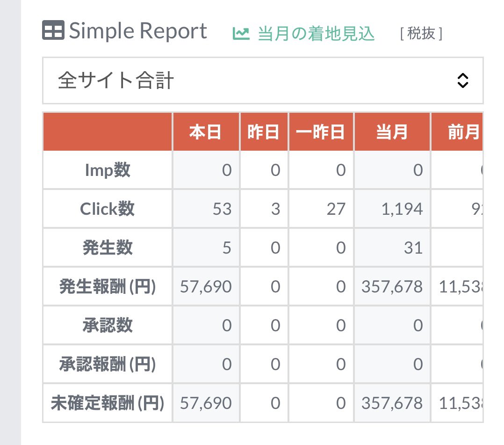Click 未確定報酬 value 357,678 for 当月
This screenshot has width=504, height=445.
coord(392,403)
